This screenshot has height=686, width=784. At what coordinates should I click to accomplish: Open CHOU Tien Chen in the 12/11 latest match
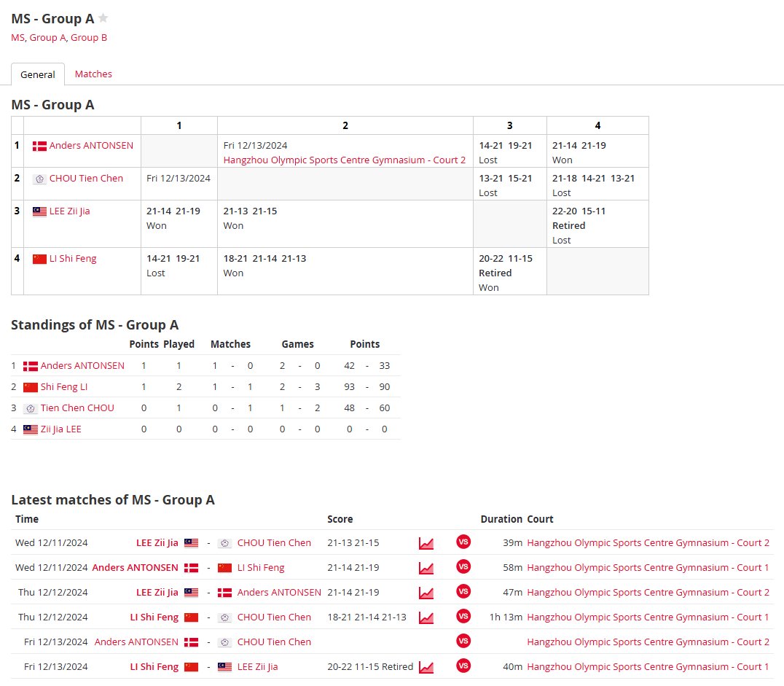tap(274, 543)
